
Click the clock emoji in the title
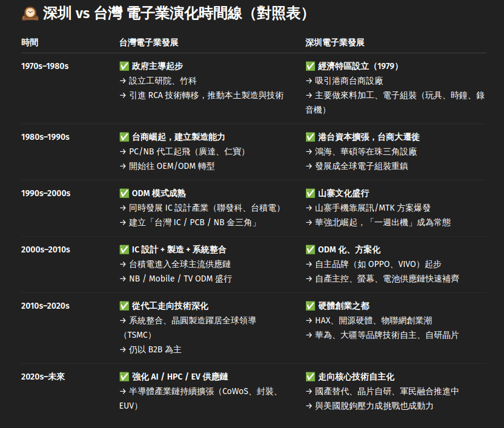[x=30, y=14]
